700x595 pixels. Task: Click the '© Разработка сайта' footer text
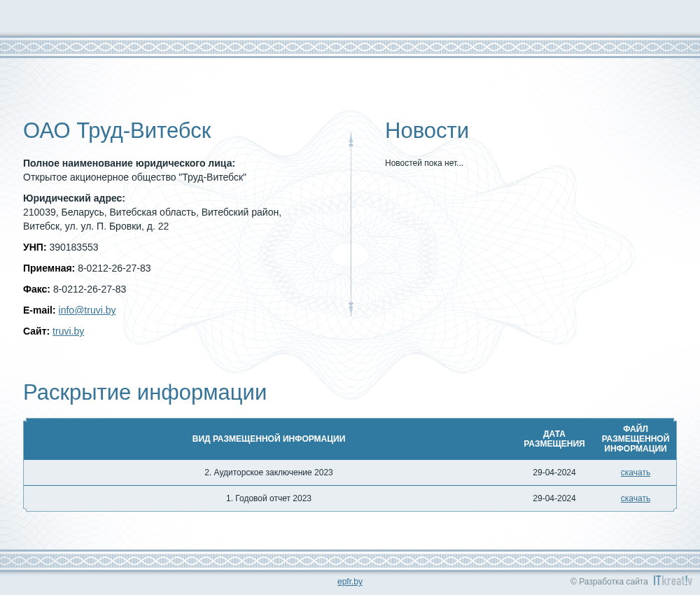pos(609,582)
